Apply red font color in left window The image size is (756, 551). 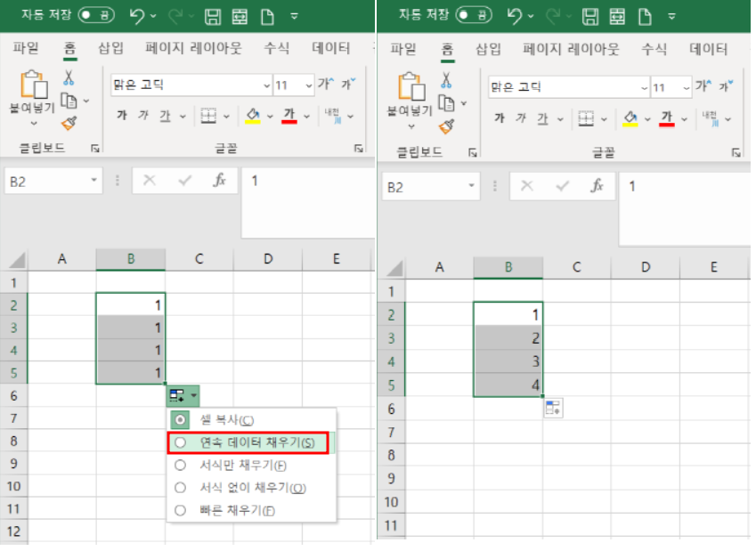pos(289,117)
